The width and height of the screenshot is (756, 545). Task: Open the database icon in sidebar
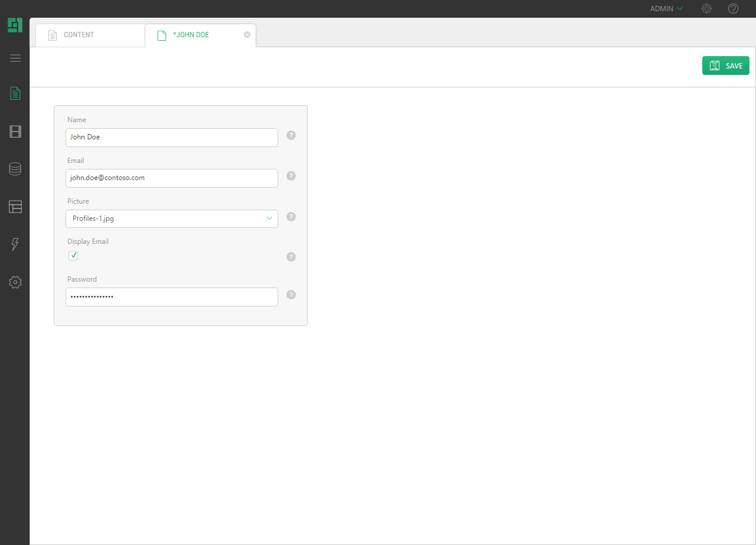(15, 169)
